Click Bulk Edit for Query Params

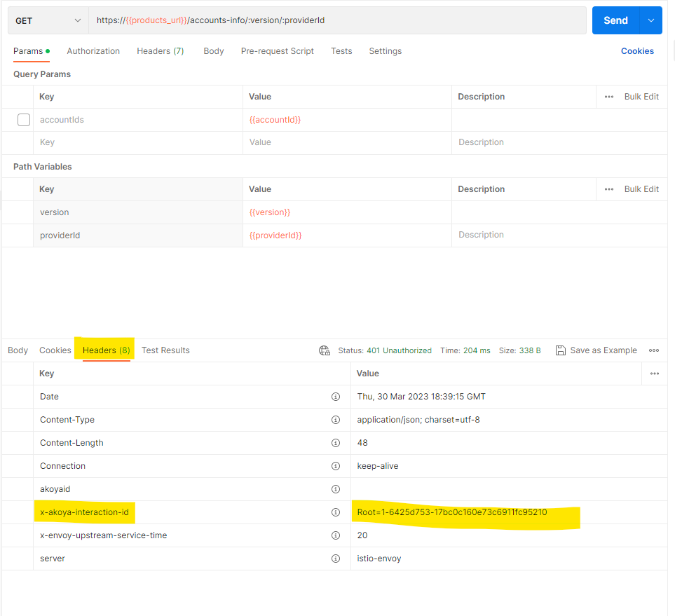[641, 97]
